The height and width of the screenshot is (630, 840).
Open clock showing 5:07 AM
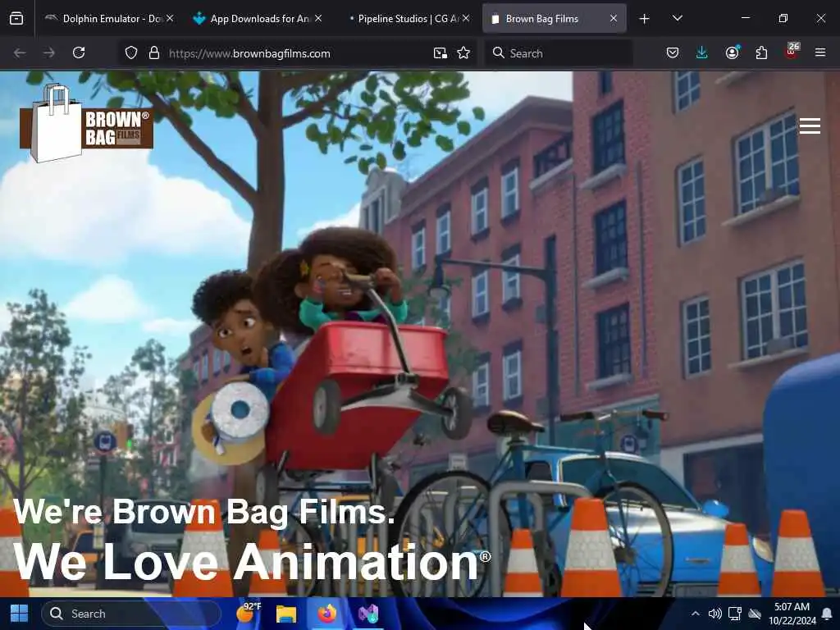792,614
